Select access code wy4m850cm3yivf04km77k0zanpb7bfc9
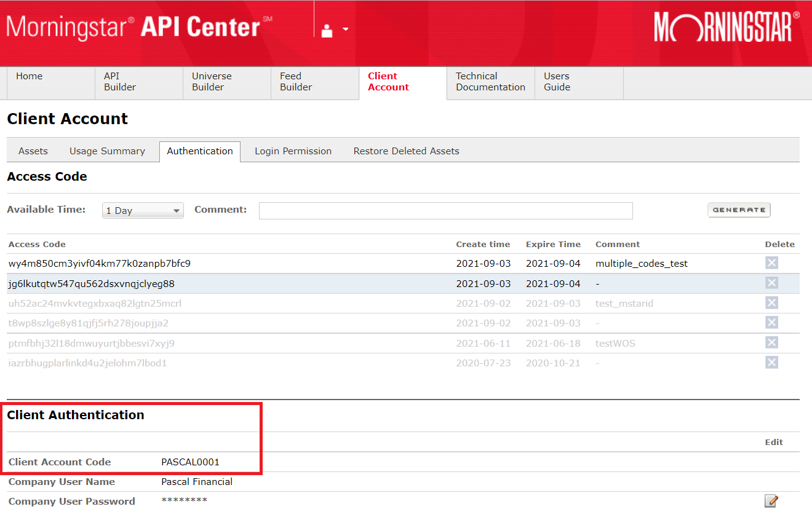The width and height of the screenshot is (812, 528). click(x=100, y=264)
